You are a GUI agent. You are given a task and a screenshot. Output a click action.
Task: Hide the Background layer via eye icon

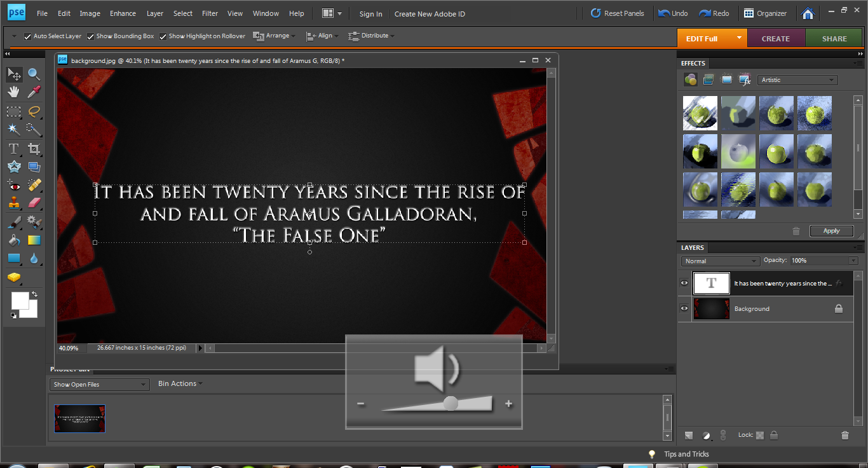(684, 309)
